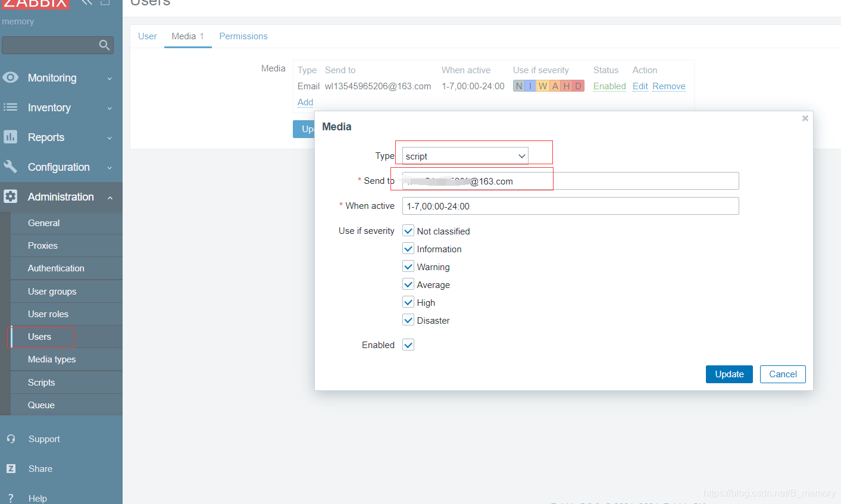Switch to the Media tab
This screenshot has height=504, width=841.
(x=187, y=36)
